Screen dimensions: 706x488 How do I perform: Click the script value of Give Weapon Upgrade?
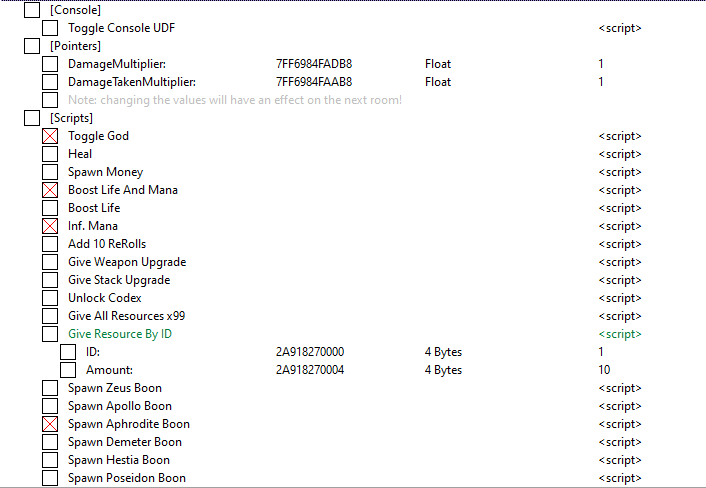[619, 262]
